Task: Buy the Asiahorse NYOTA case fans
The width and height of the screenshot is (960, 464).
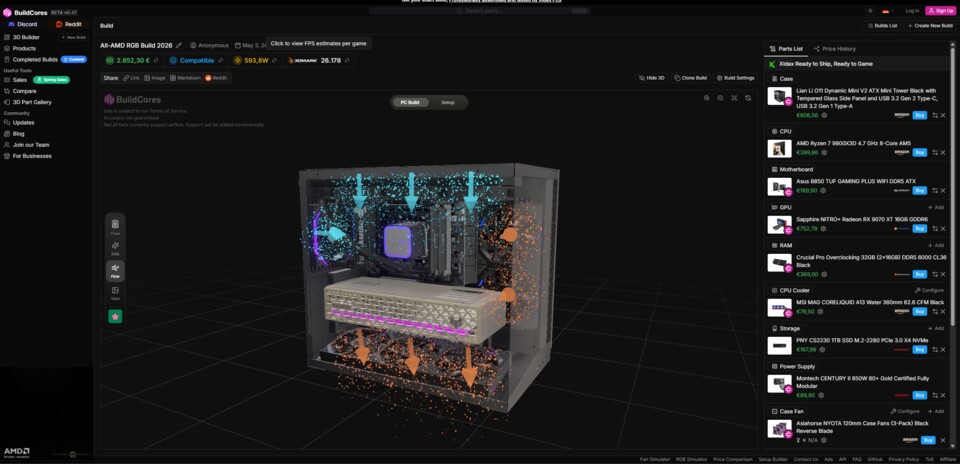Action: pos(928,440)
